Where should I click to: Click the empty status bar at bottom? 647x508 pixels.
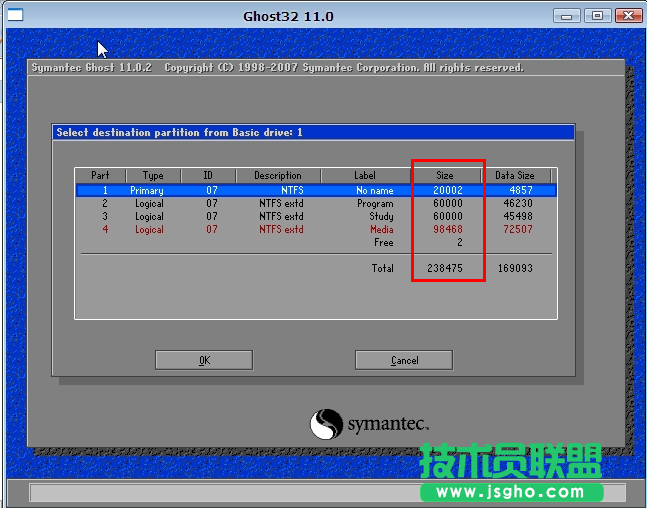point(220,492)
